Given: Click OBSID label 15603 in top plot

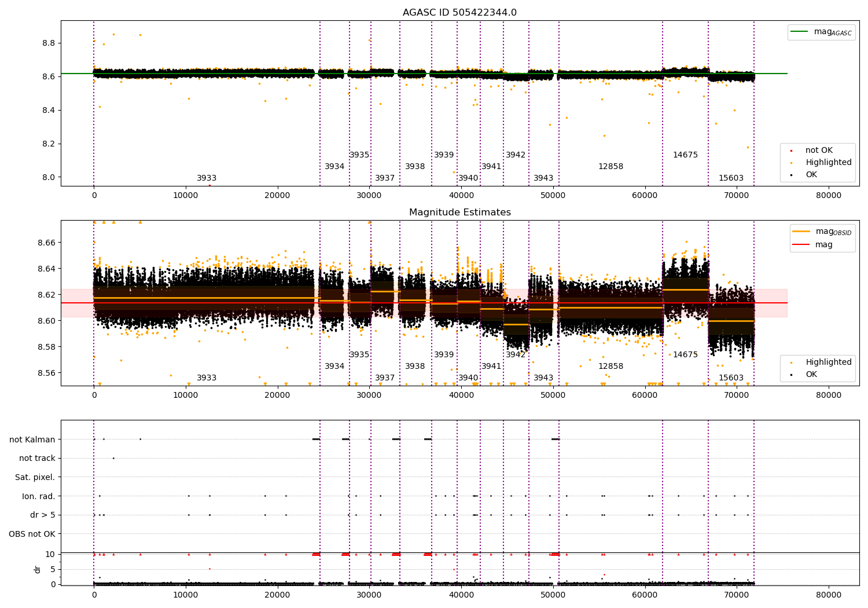Looking at the screenshot, I should point(731,178).
